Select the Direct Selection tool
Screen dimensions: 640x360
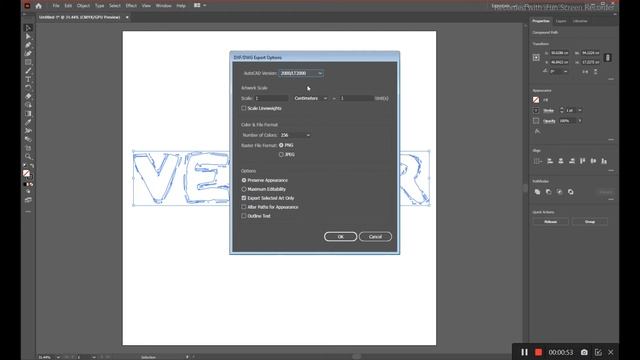coord(28,37)
